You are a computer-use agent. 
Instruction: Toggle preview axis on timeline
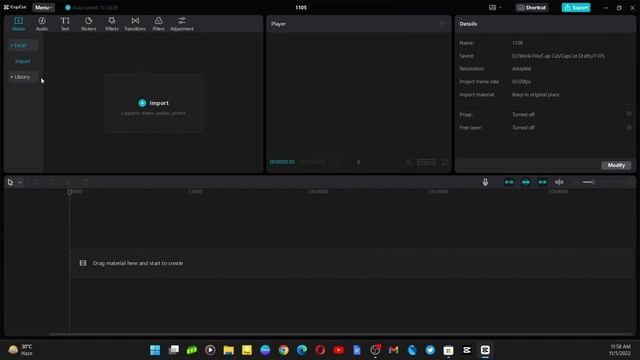(x=559, y=182)
